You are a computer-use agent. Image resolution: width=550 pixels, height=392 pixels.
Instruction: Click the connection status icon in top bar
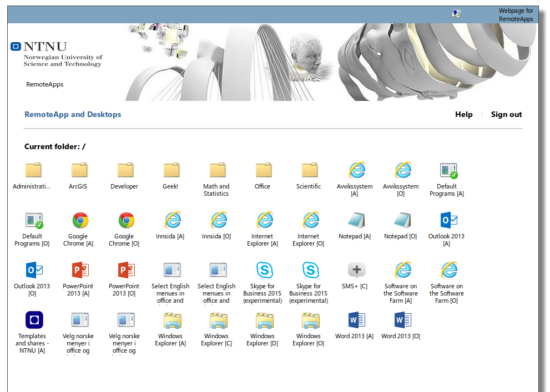click(x=456, y=14)
